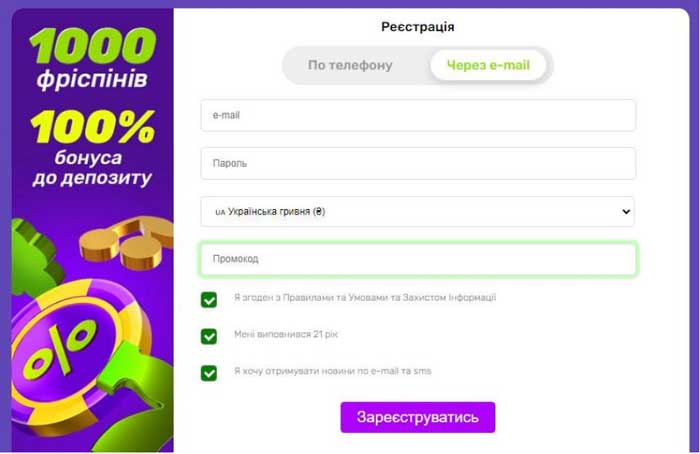Image resolution: width=700 pixels, height=454 pixels.
Task: Click the green clover graphic
Action: tap(33, 257)
